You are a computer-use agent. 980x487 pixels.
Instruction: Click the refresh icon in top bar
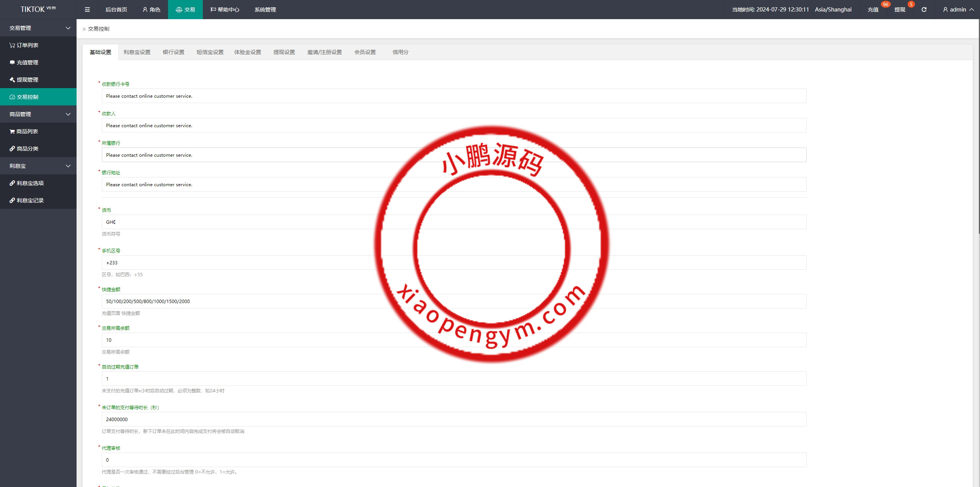click(924, 10)
